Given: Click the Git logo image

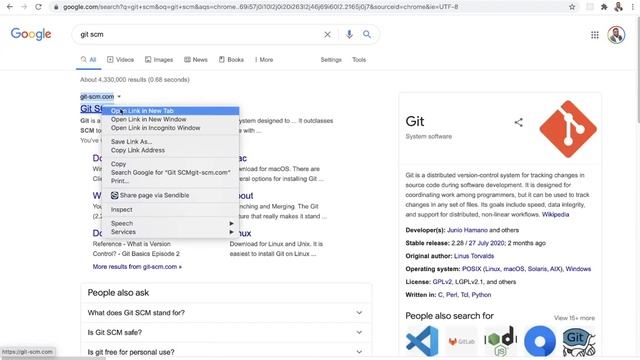Looking at the screenshot, I should [568, 129].
